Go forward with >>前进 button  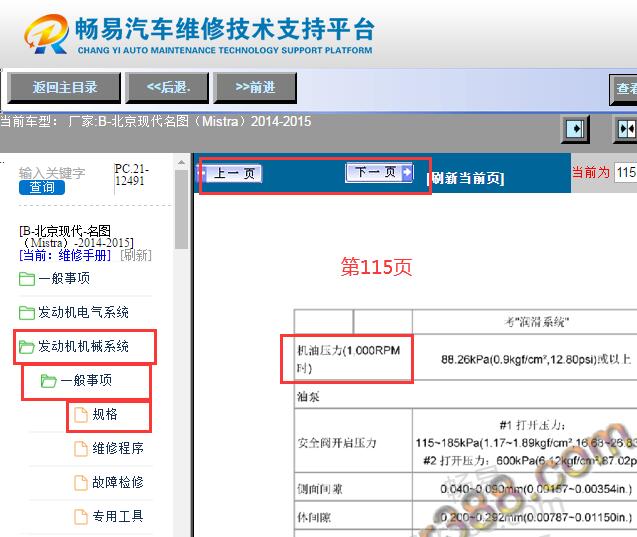pos(255,87)
